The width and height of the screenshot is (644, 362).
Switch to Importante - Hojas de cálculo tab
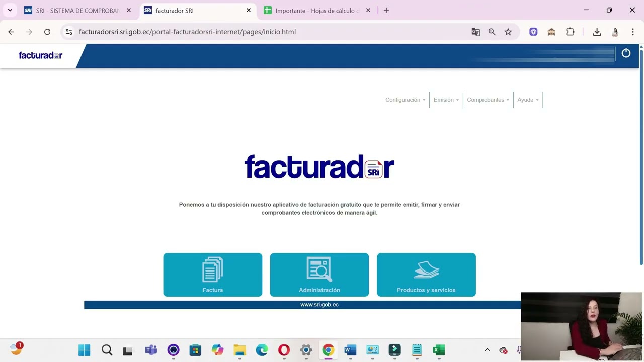(x=317, y=10)
